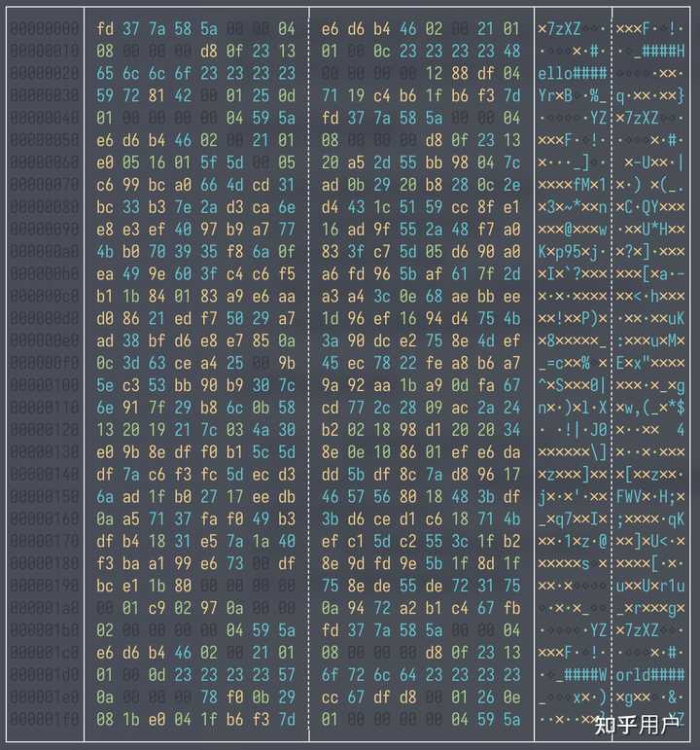Image resolution: width=700 pixels, height=750 pixels.
Task: Select ASCII text 'q·××·××}'
Action: pyautogui.click(x=650, y=95)
